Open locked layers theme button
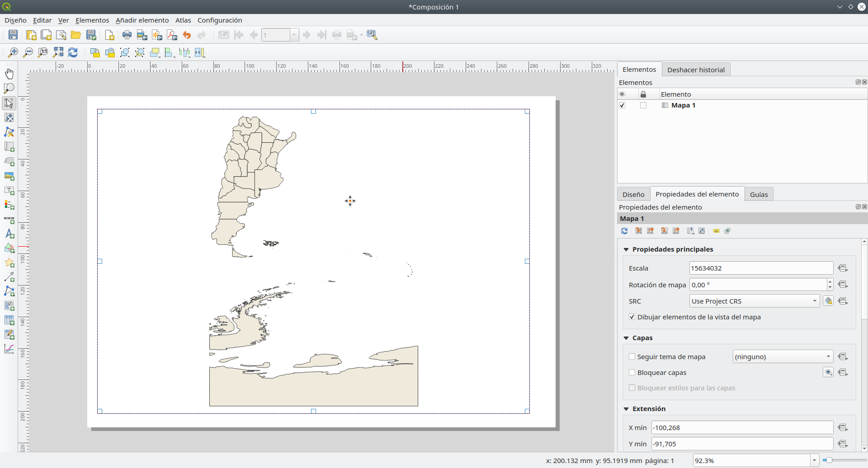 (828, 372)
